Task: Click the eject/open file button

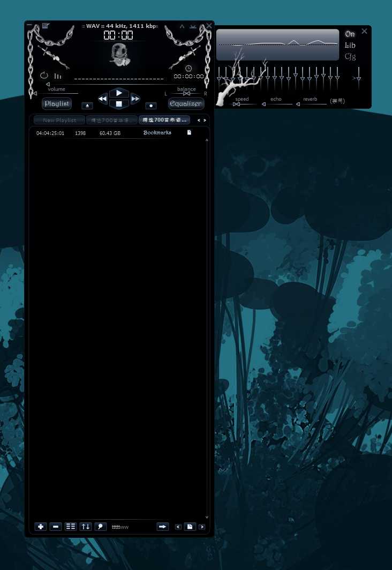Action: pyautogui.click(x=87, y=106)
